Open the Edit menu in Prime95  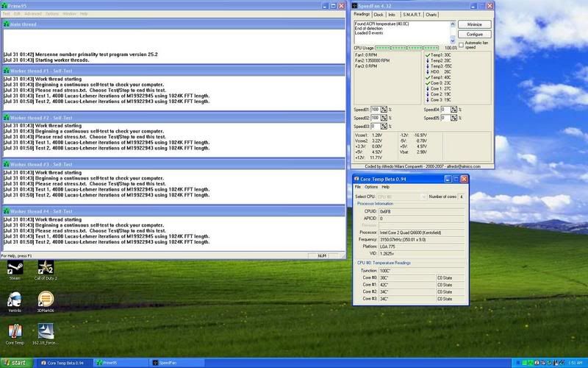(17, 14)
